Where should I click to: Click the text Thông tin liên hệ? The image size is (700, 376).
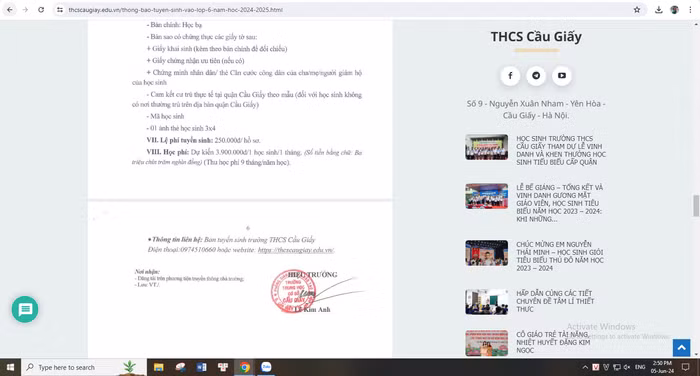point(177,240)
